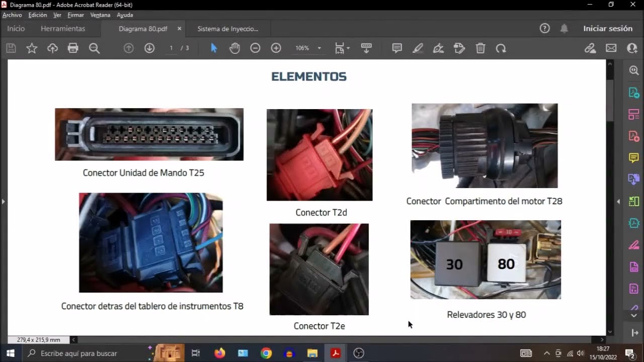Upload the file to cloud
This screenshot has height=362, width=644.
(52, 48)
